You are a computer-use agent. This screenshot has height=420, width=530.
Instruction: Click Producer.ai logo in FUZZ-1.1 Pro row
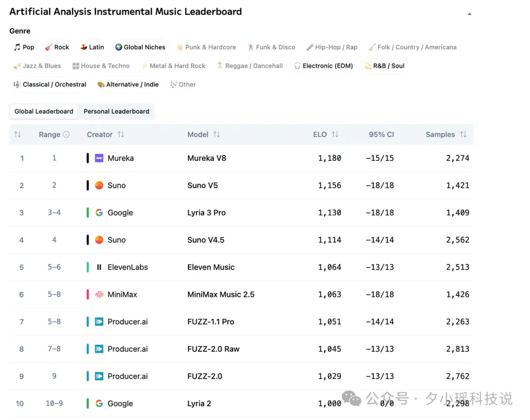point(99,322)
